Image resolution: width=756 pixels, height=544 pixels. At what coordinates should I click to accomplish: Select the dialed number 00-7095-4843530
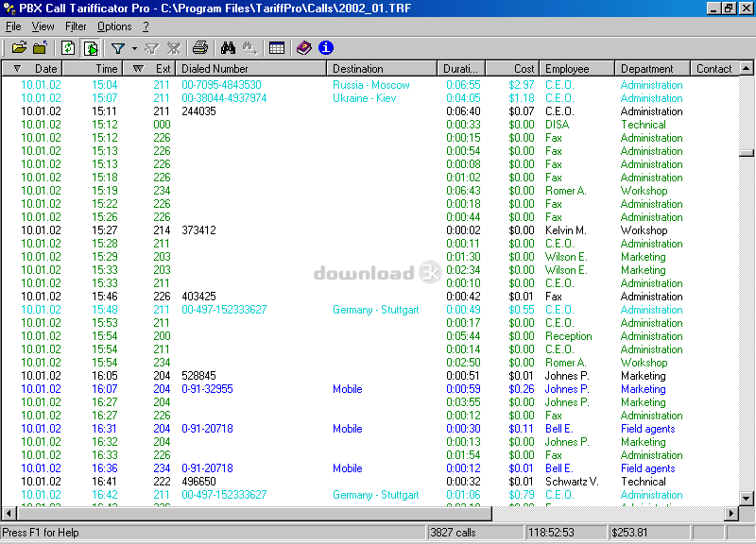pos(221,85)
